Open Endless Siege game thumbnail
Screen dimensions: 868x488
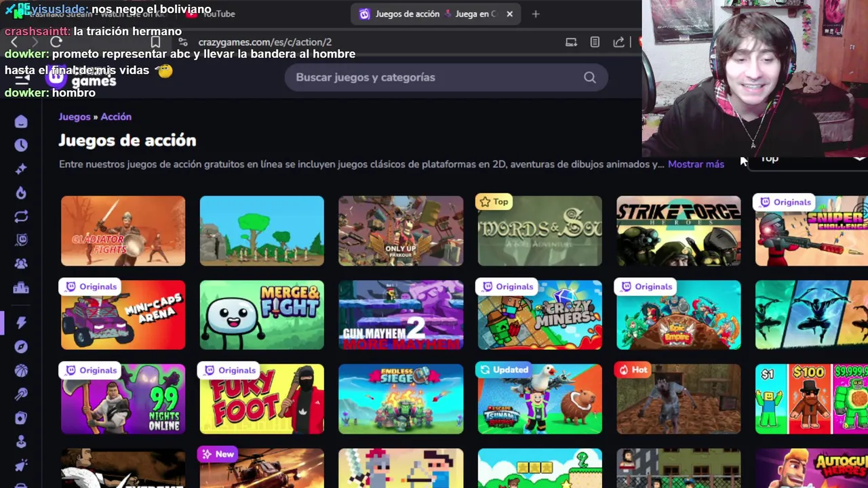pyautogui.click(x=401, y=399)
